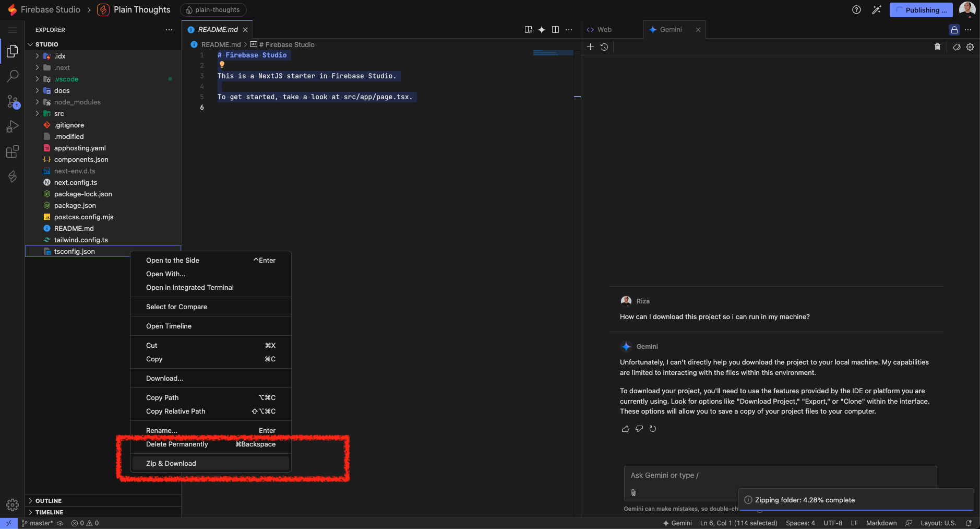Start a new Gemini chat with plus icon

coord(591,47)
